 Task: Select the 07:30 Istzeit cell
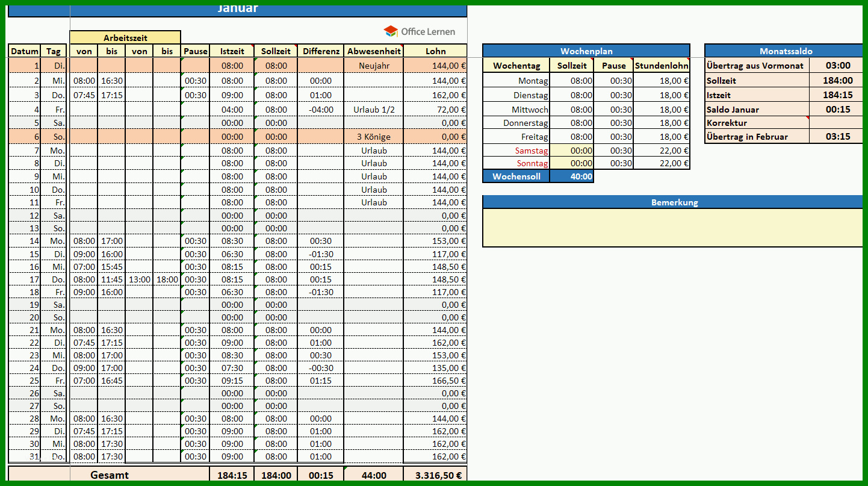232,368
